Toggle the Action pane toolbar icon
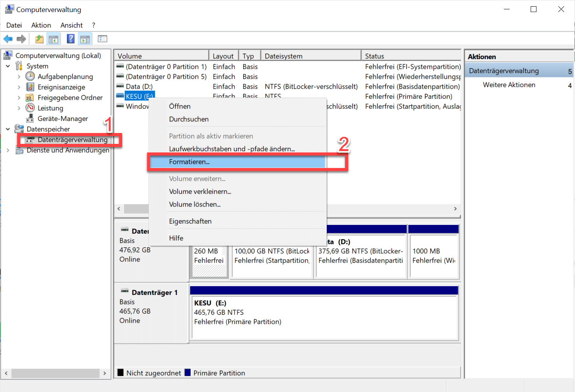 (x=85, y=39)
